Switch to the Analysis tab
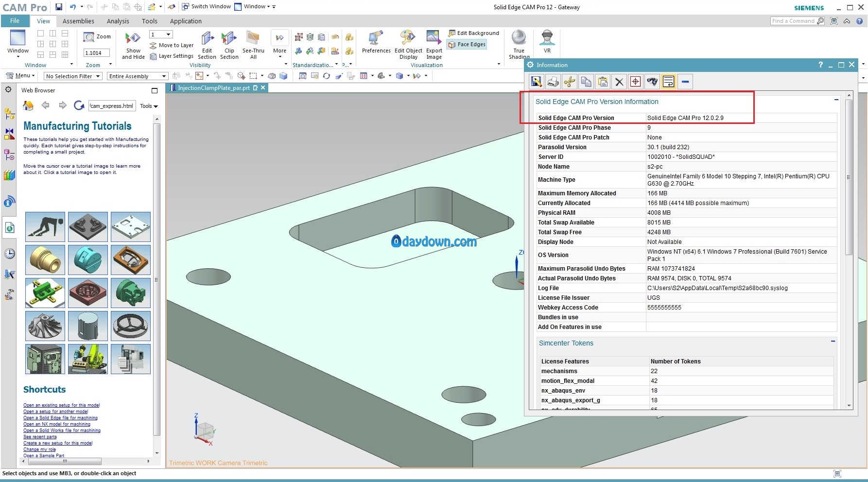Screen dimensions: 868x482 (118, 21)
